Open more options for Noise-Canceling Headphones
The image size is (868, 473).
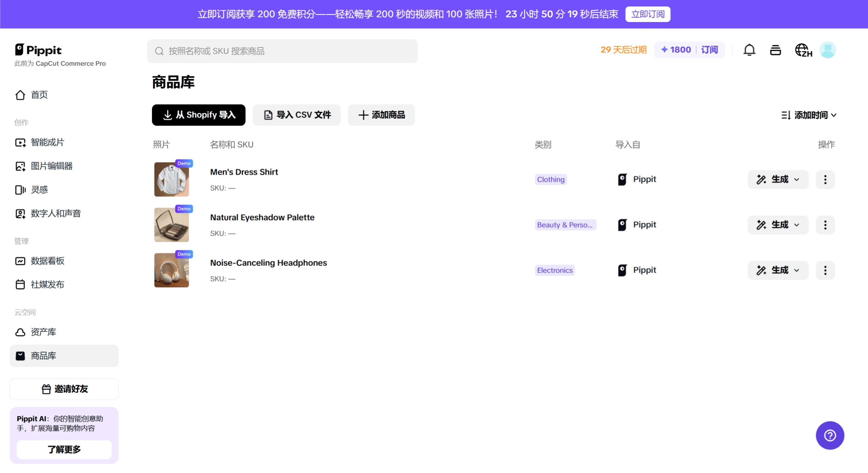click(825, 270)
